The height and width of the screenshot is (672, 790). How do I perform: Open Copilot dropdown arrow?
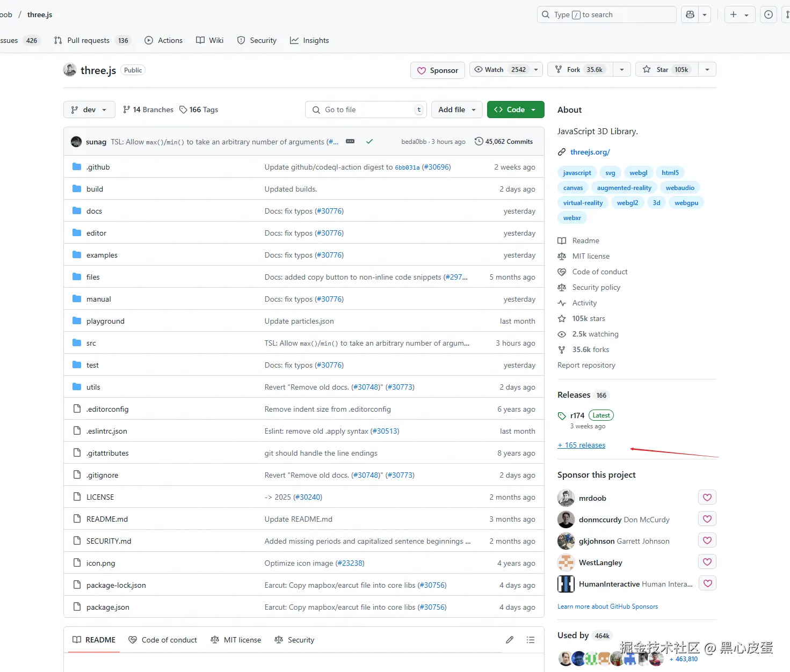click(705, 14)
